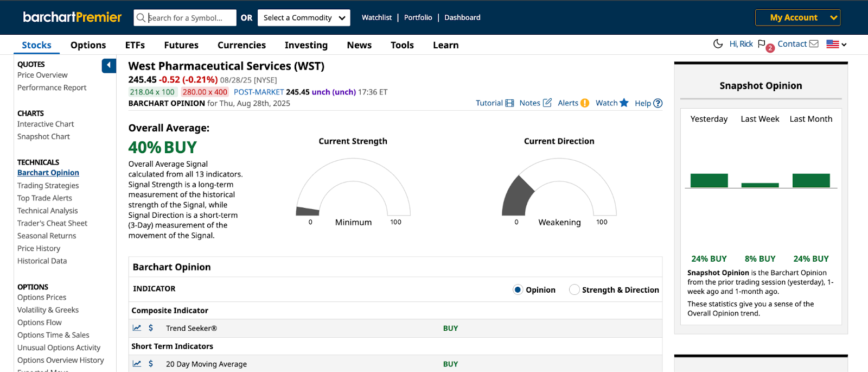The image size is (868, 372).
Task: Open the Notes edit icon
Action: click(x=547, y=103)
